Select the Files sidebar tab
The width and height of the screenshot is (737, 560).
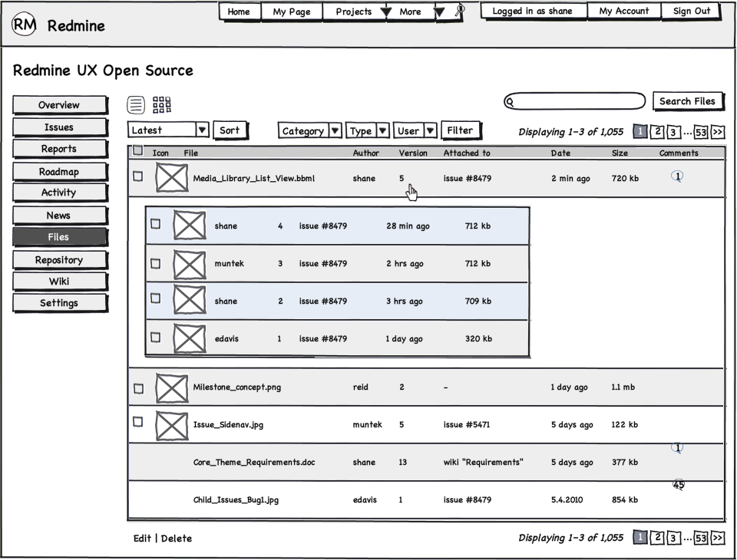pos(59,237)
